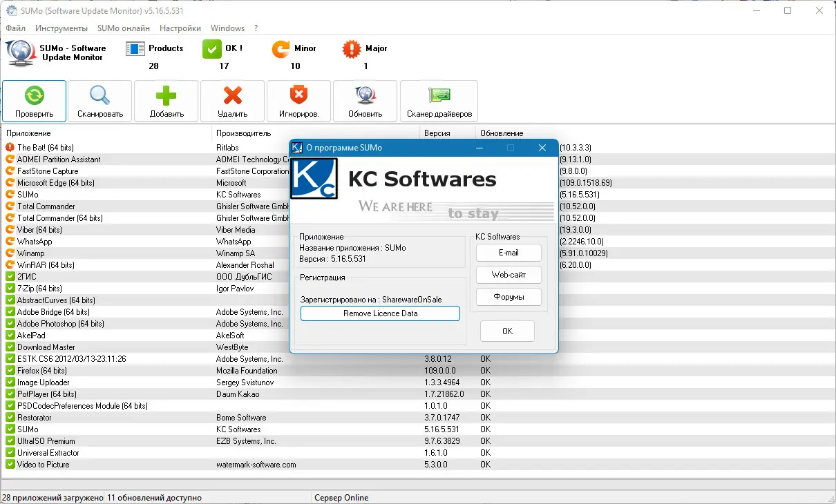The image size is (836, 504).
Task: Click the Удалить red cross button
Action: pyautogui.click(x=233, y=101)
